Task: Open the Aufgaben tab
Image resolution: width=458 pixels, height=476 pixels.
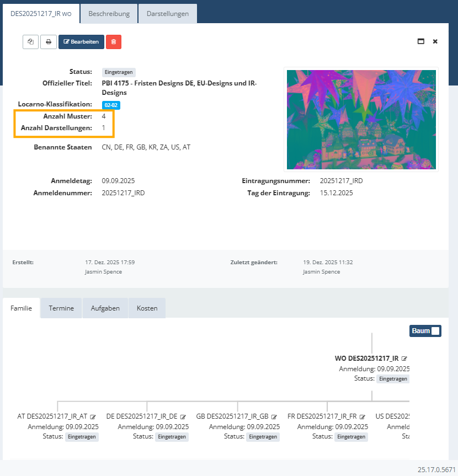Action: tap(105, 308)
